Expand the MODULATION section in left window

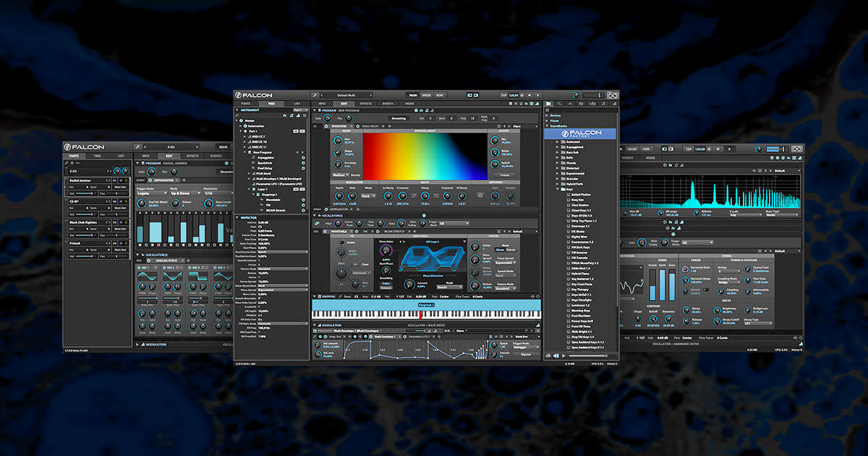[x=137, y=345]
